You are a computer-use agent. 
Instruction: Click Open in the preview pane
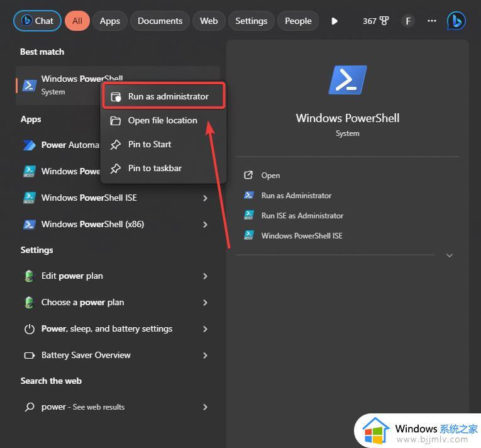pos(270,176)
